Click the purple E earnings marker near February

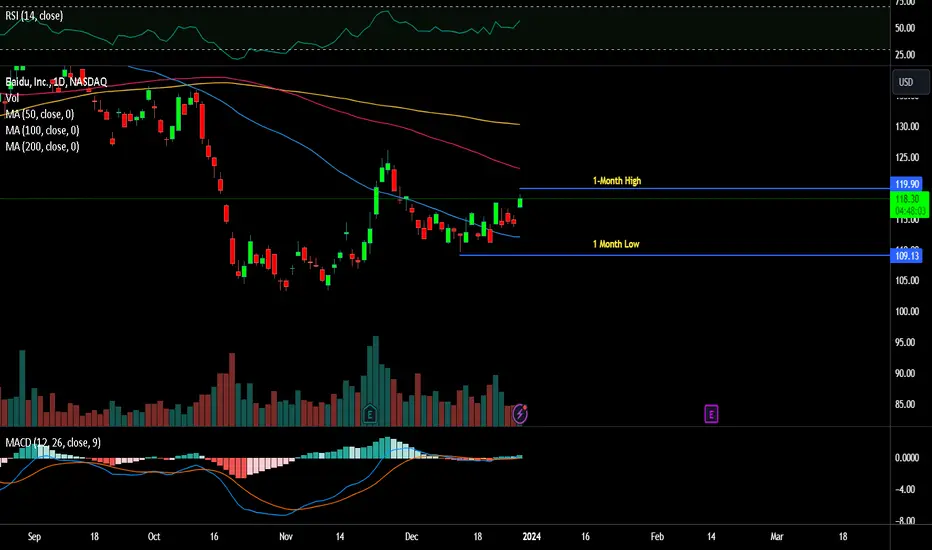point(711,413)
